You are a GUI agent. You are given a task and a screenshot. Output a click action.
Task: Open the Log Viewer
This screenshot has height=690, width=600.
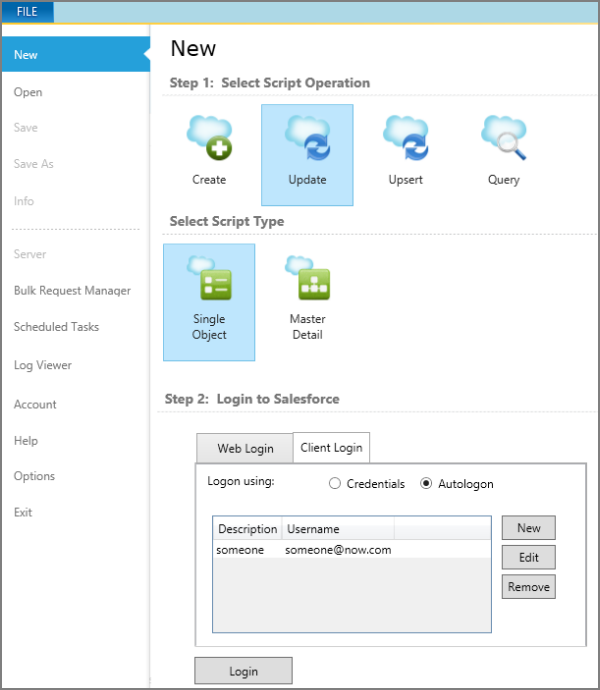43,365
